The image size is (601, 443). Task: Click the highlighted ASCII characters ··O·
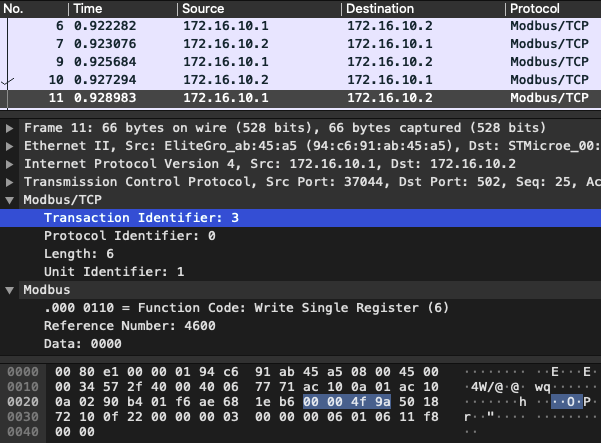(x=567, y=402)
